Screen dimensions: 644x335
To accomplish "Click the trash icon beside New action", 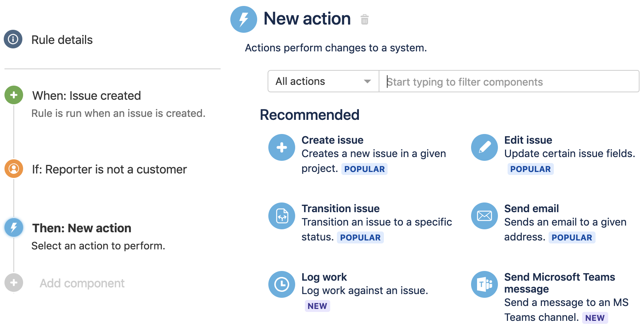I will coord(364,19).
